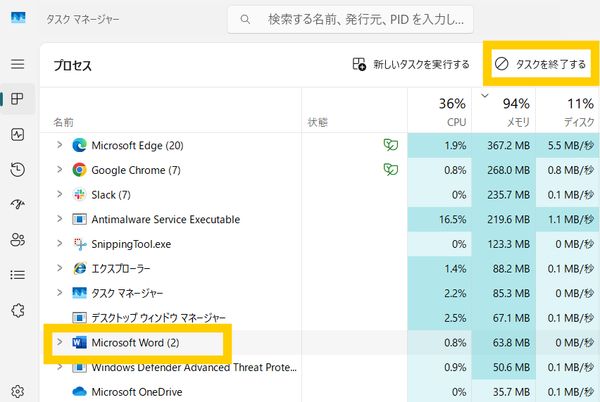Click the エクスプローラー process icon
The image size is (600, 402).
point(79,269)
